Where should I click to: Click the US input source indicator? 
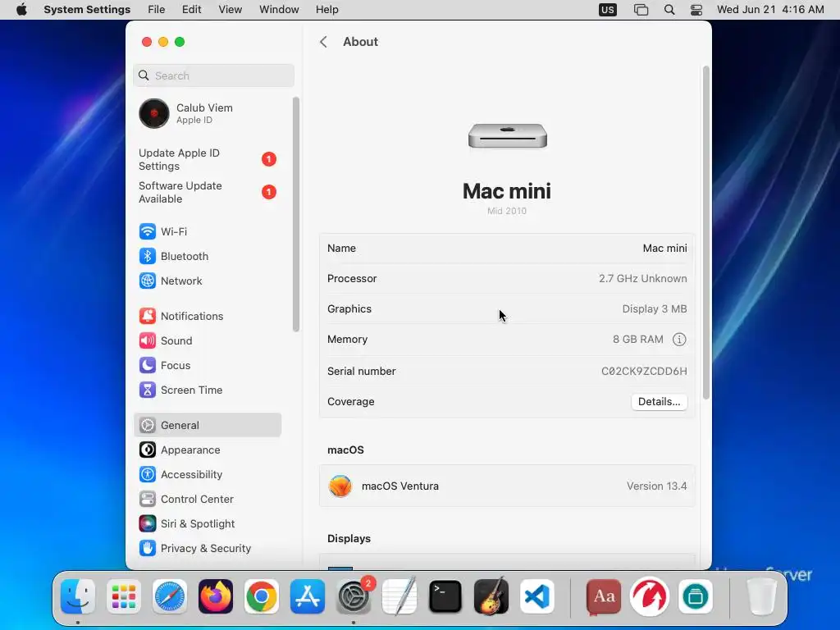(608, 10)
